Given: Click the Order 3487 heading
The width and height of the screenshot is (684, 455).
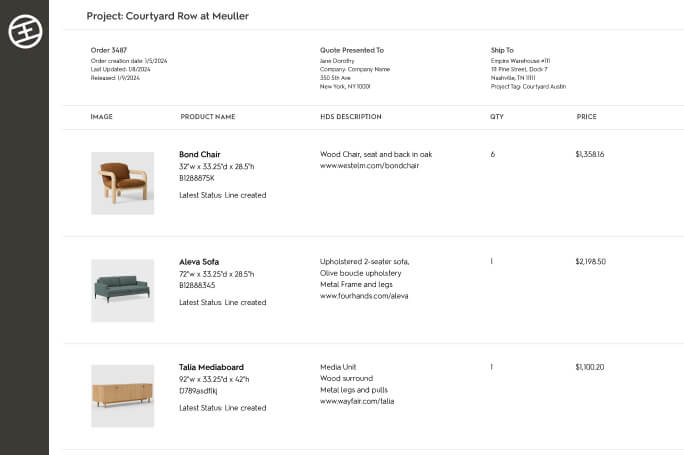Looking at the screenshot, I should [x=109, y=50].
